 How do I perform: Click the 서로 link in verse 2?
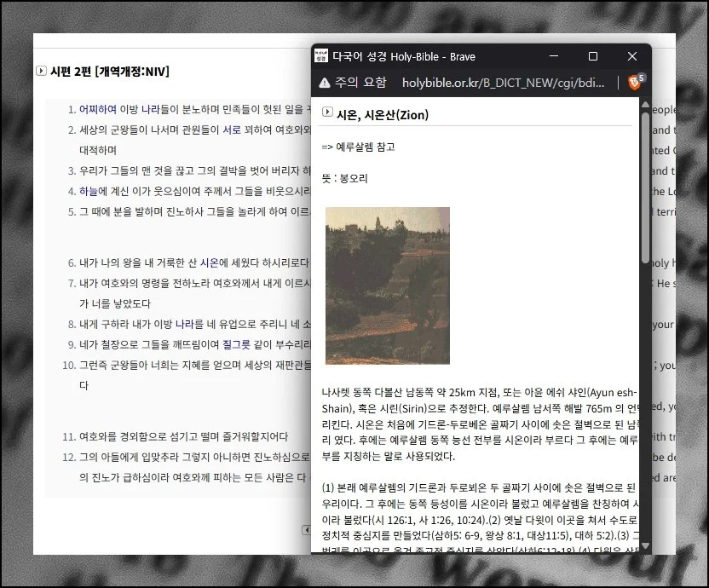(x=232, y=130)
